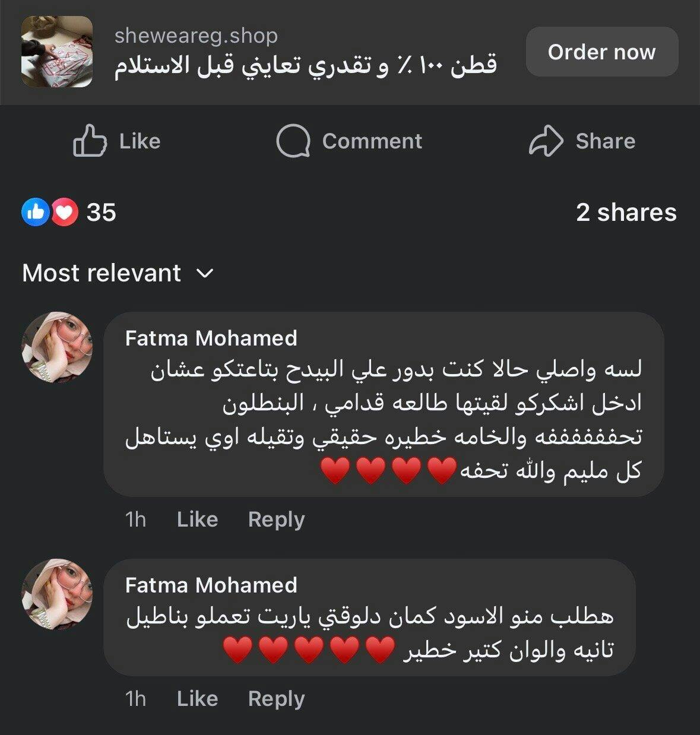Reply to the first comment
The height and width of the screenshot is (735, 700).
[276, 519]
